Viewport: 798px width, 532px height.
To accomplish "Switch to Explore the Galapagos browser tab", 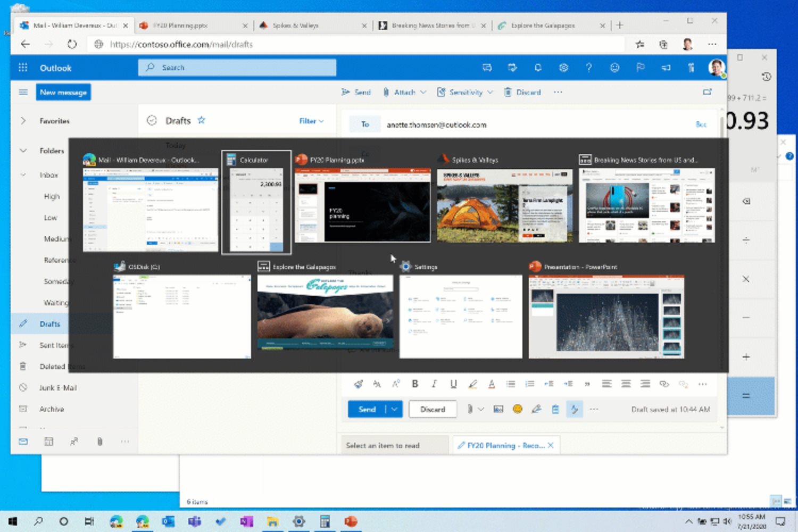I will point(551,25).
